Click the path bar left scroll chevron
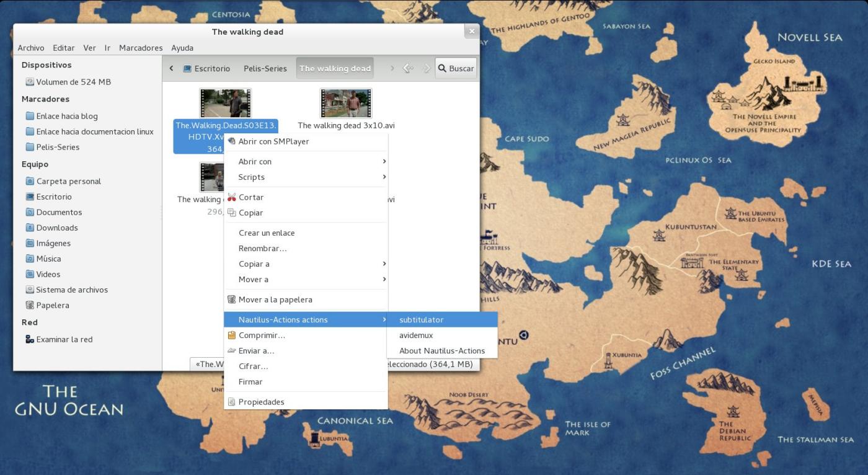868x475 pixels. tap(171, 68)
